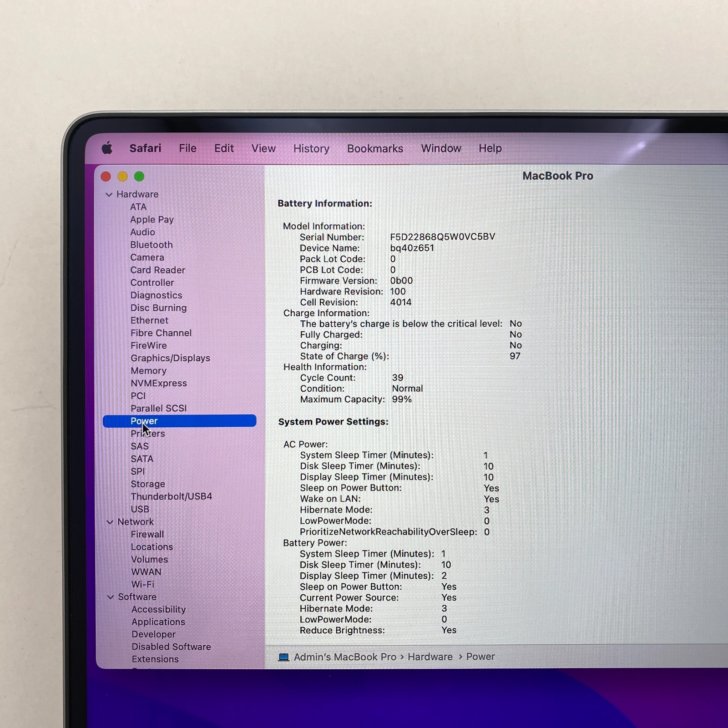Screen dimensions: 728x728
Task: Click Maximum Capacity value 99%
Action: (x=402, y=399)
